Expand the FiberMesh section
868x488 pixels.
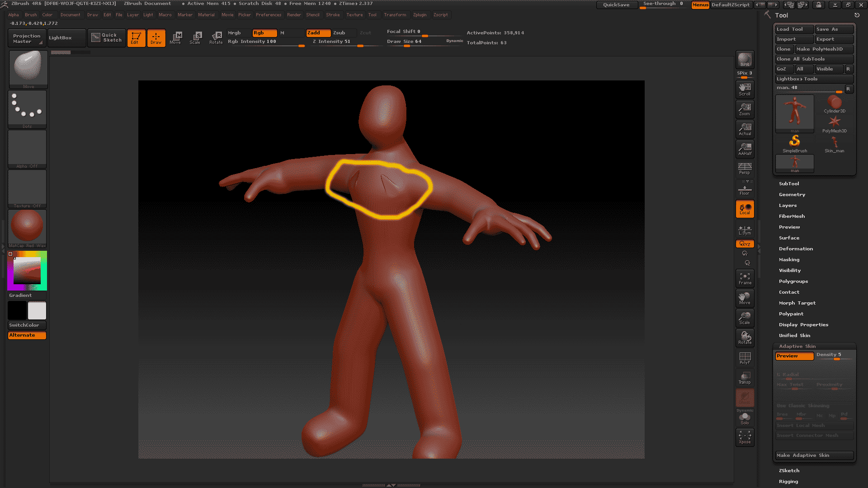(x=792, y=216)
